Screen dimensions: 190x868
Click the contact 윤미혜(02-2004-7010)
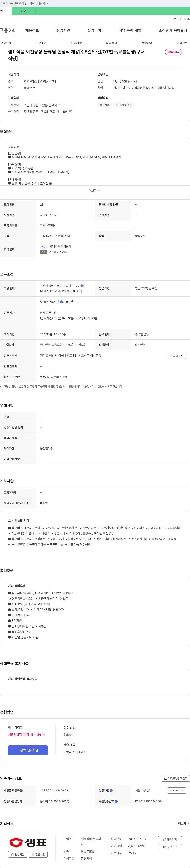tap(55, 801)
